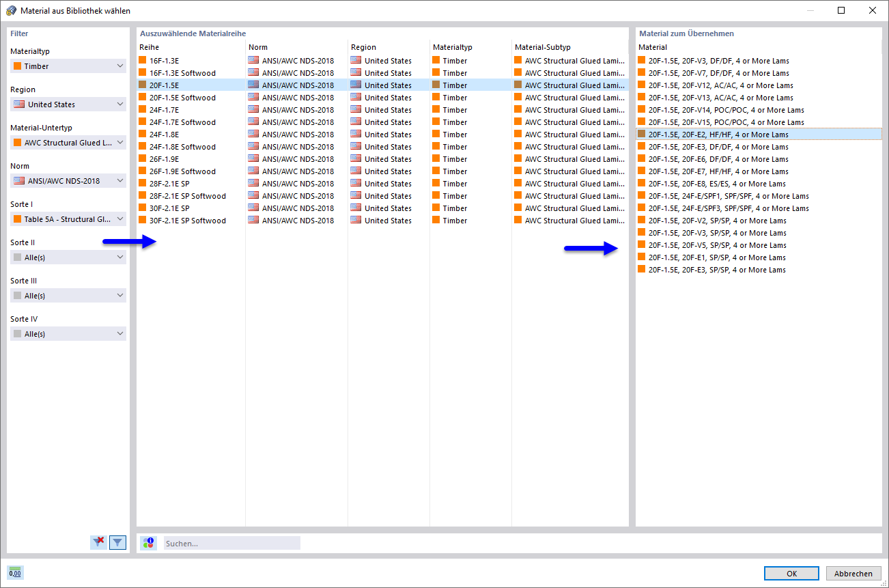This screenshot has width=889, height=588.
Task: Select the 24F-1.7E series row
Action: [382, 110]
